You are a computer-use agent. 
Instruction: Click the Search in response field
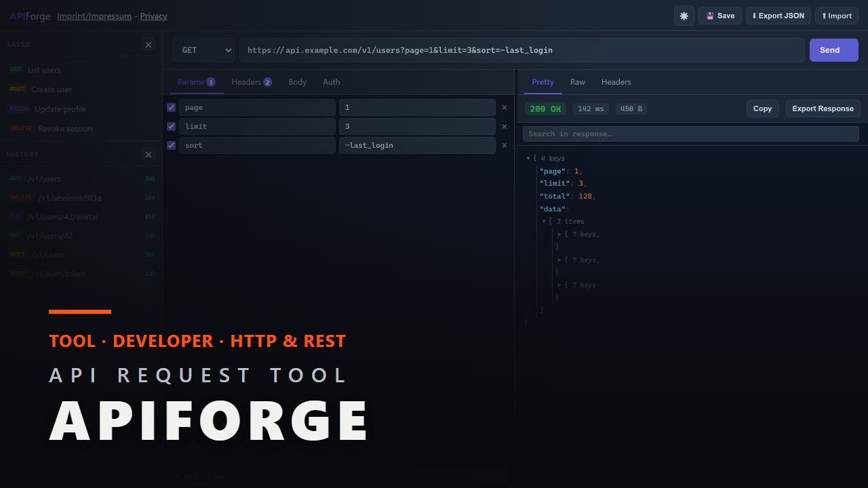pyautogui.click(x=691, y=134)
